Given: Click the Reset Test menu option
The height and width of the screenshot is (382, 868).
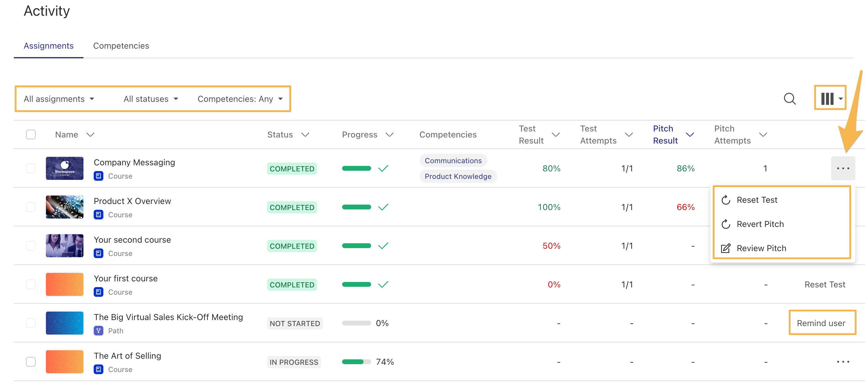Looking at the screenshot, I should coord(756,200).
